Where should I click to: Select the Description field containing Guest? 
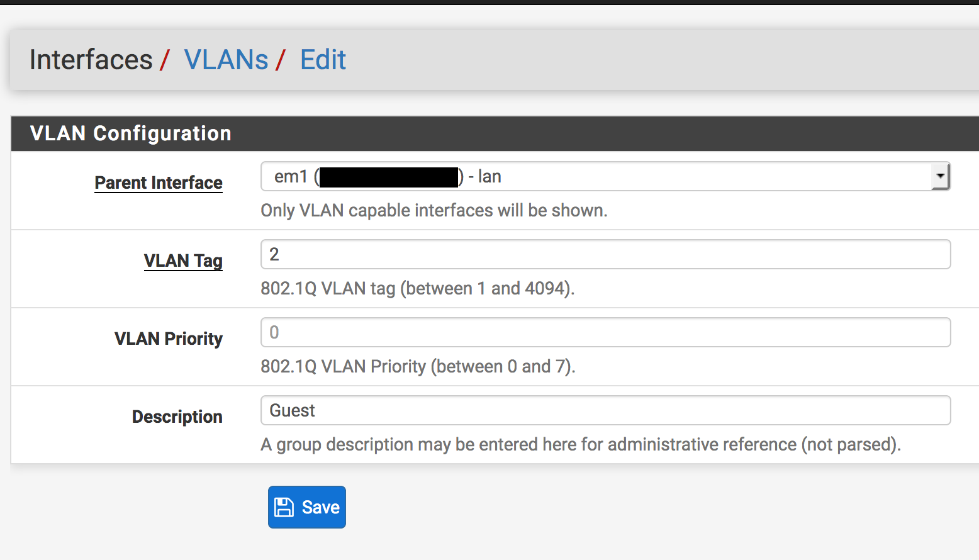(605, 410)
